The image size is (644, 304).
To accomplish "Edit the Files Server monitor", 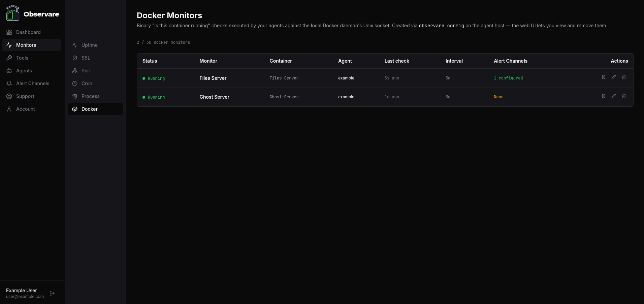I will 613,77.
